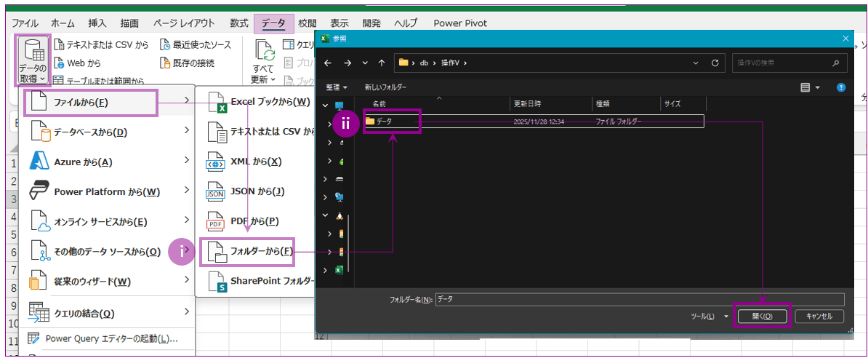Image resolution: width=868 pixels, height=358 pixels.
Task: Click the フォルダー名(N) input field
Action: [x=640, y=299]
